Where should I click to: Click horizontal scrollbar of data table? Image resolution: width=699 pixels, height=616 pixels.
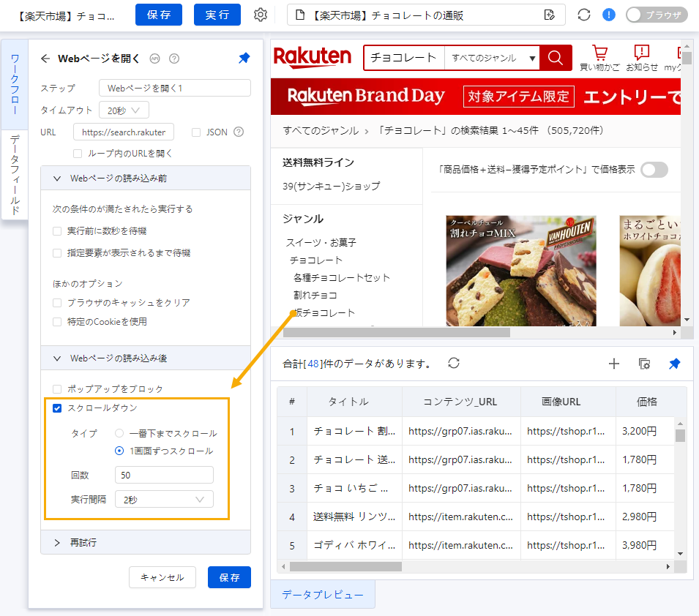pyautogui.click(x=345, y=566)
